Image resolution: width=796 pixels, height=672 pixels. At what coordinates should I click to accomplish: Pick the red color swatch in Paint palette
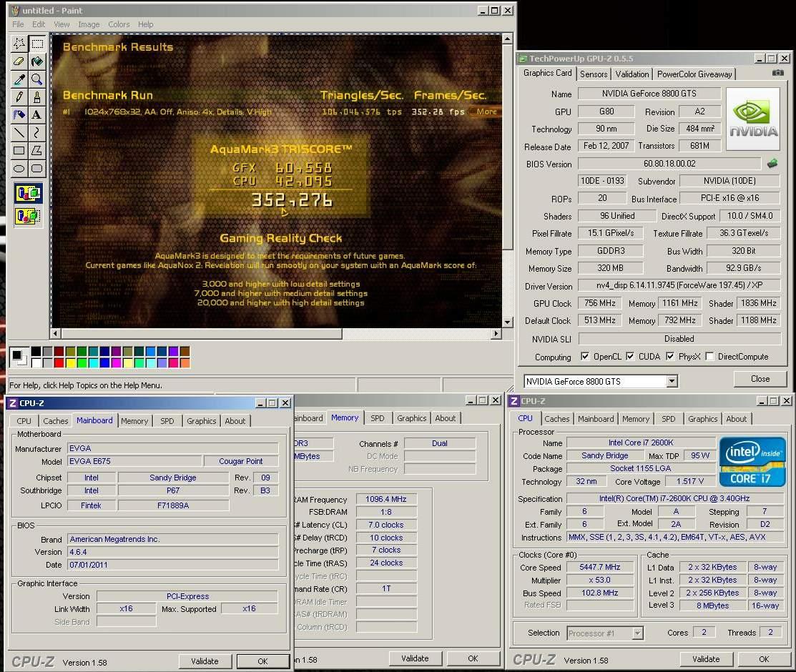(x=59, y=362)
